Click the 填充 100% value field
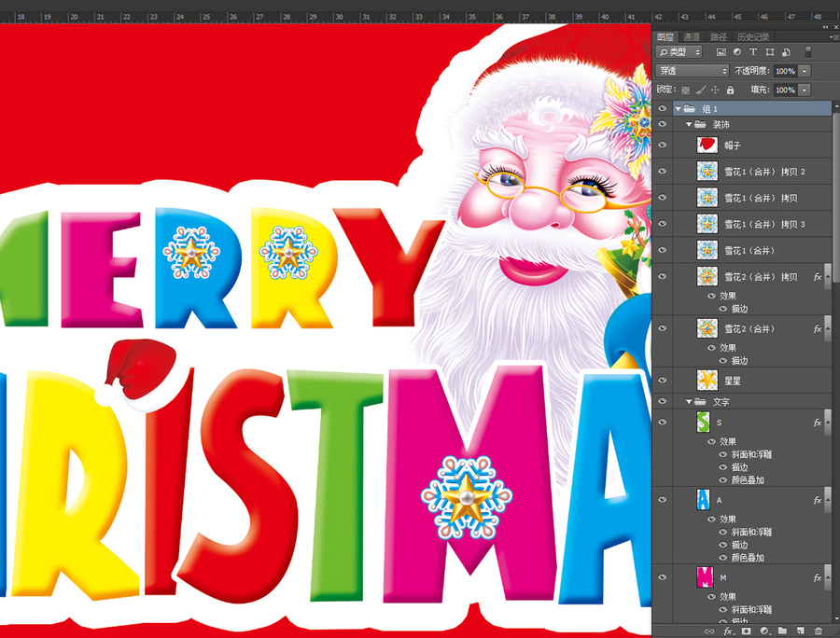 (785, 90)
